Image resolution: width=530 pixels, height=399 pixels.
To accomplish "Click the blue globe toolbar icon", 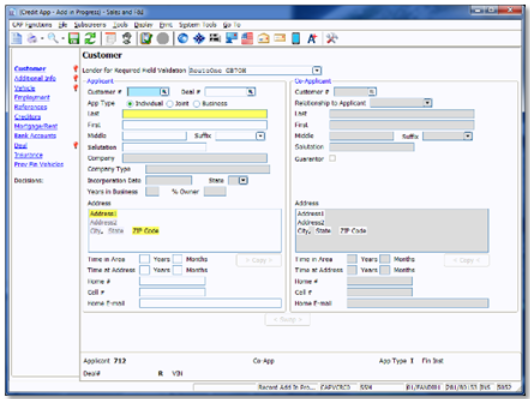I will (183, 38).
